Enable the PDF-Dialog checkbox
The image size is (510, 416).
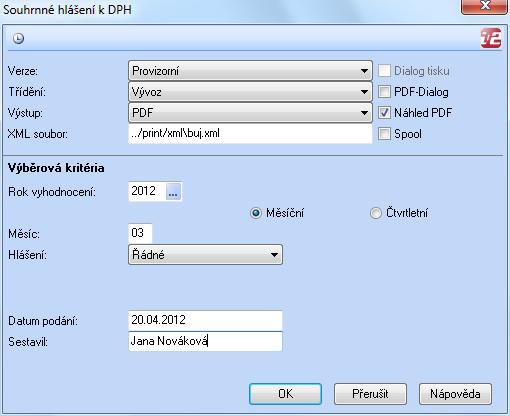click(x=384, y=92)
